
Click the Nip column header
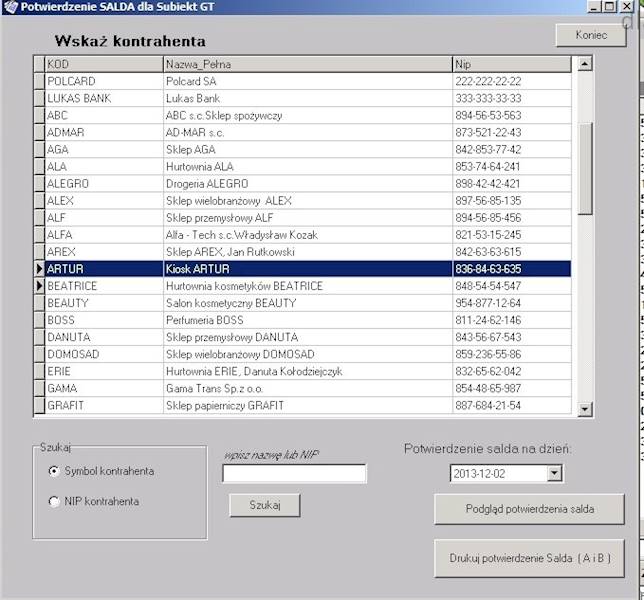pos(512,64)
